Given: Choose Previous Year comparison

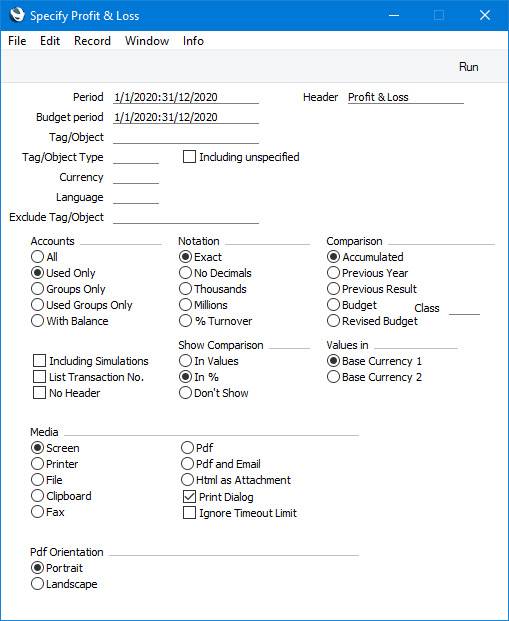Looking at the screenshot, I should pyautogui.click(x=334, y=273).
